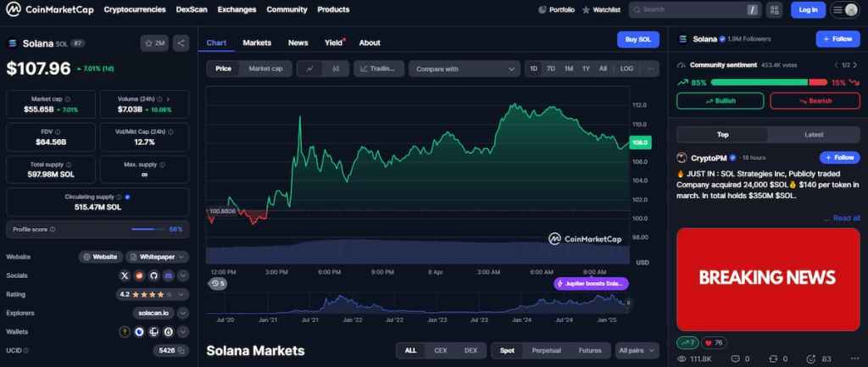The height and width of the screenshot is (367, 868).
Task: Open Solana's Discord social link
Action: pos(169,275)
